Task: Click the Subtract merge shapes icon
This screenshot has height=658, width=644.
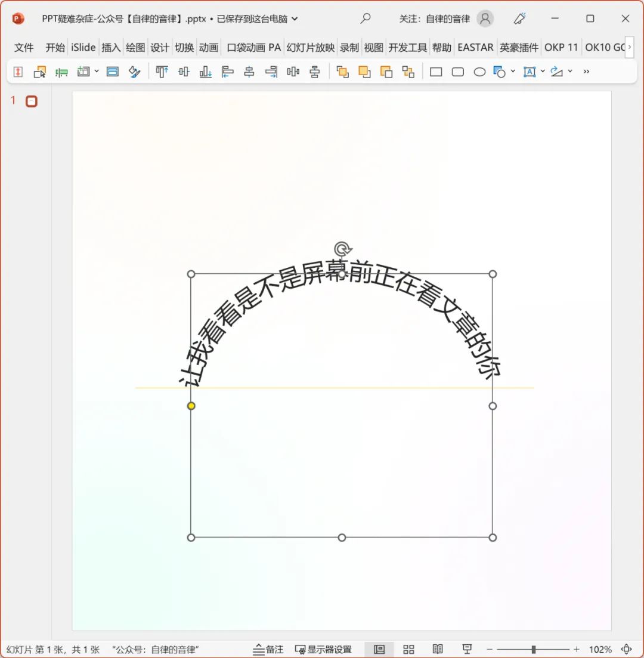Action: [386, 72]
